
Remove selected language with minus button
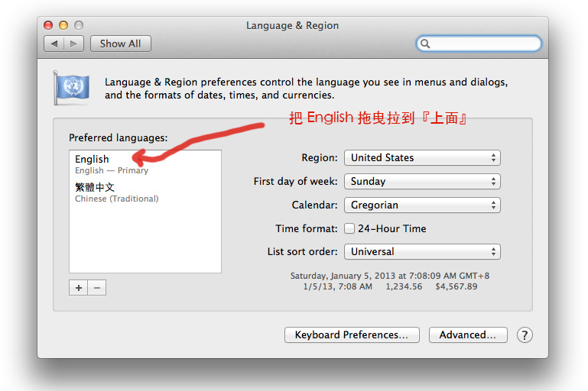click(x=97, y=288)
